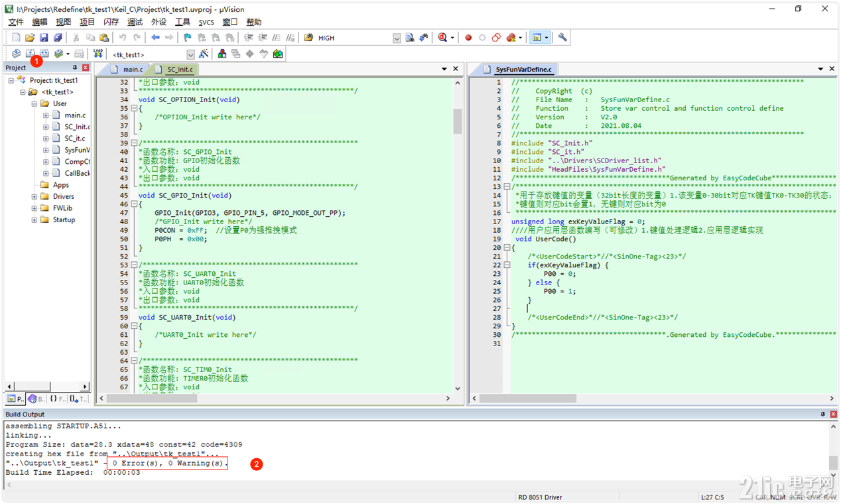
Task: Click the right editor's horizontal scrollbar thumb
Action: point(527,399)
